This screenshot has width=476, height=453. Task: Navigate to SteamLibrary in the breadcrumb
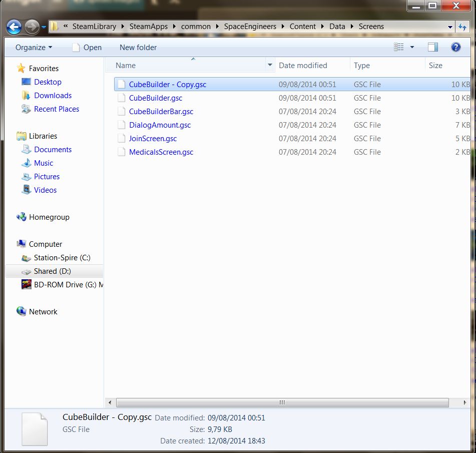(x=94, y=27)
